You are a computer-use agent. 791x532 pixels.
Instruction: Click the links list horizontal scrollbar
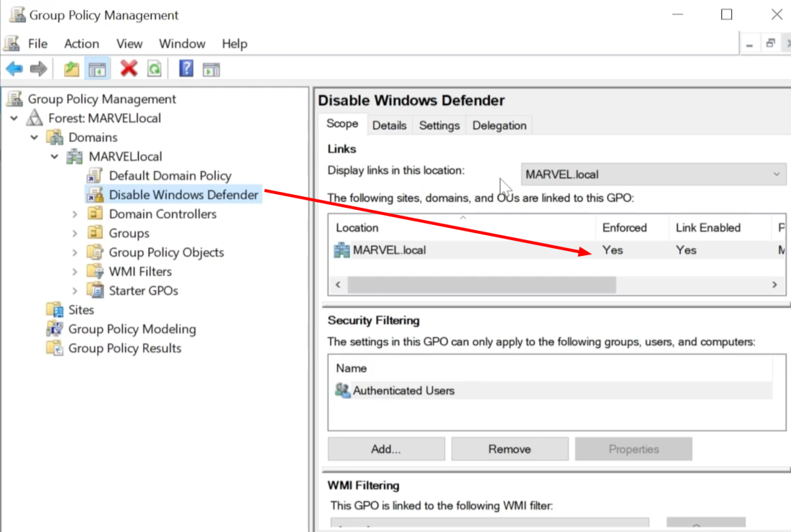click(x=482, y=285)
